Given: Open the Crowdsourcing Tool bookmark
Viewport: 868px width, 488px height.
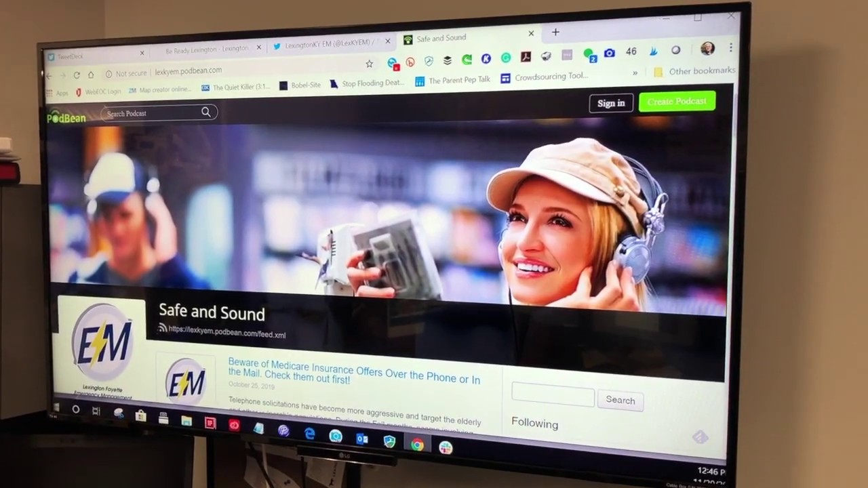Looking at the screenshot, I should (x=545, y=77).
